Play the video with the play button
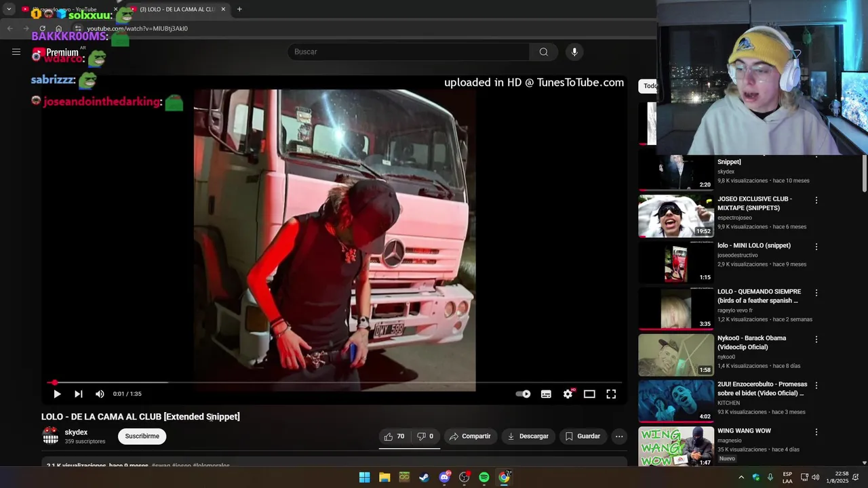The width and height of the screenshot is (868, 488). tap(57, 394)
